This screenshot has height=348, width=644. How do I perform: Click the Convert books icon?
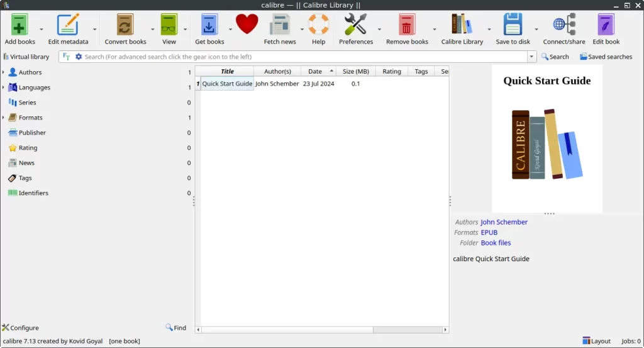[x=125, y=25]
